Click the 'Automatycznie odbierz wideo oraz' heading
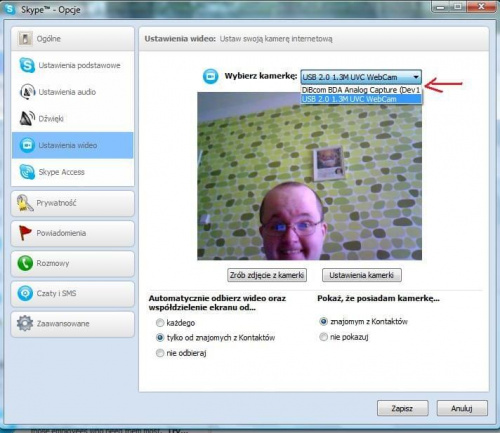The height and width of the screenshot is (433, 500). pyautogui.click(x=217, y=298)
